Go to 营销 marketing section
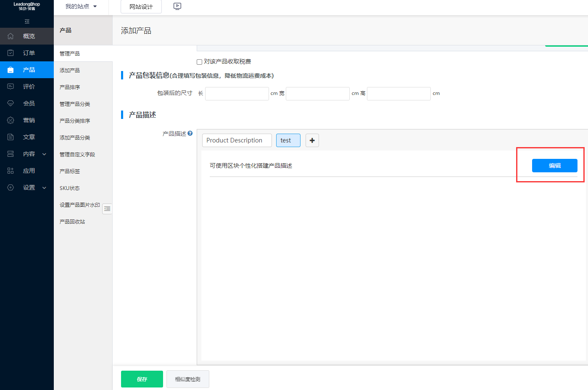Image resolution: width=588 pixels, height=390 pixels. click(x=27, y=120)
